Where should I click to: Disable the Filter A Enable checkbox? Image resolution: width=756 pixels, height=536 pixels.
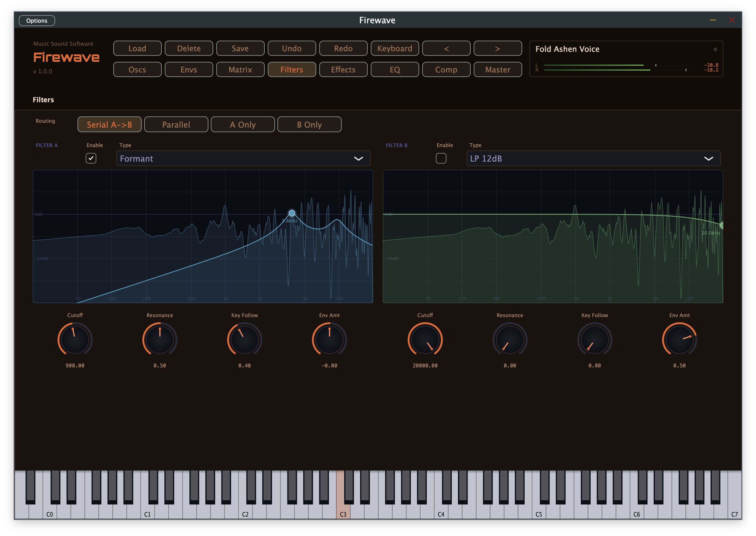click(x=91, y=159)
